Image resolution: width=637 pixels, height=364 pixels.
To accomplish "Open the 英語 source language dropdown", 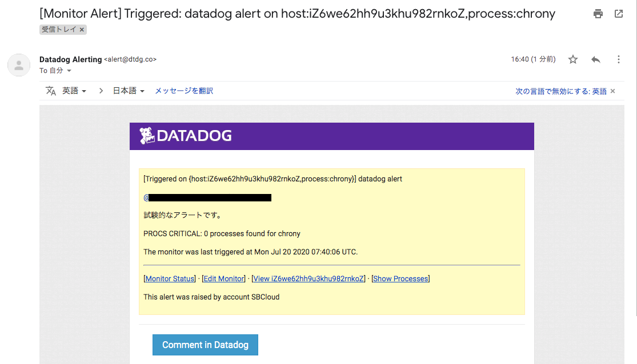I will pos(74,91).
